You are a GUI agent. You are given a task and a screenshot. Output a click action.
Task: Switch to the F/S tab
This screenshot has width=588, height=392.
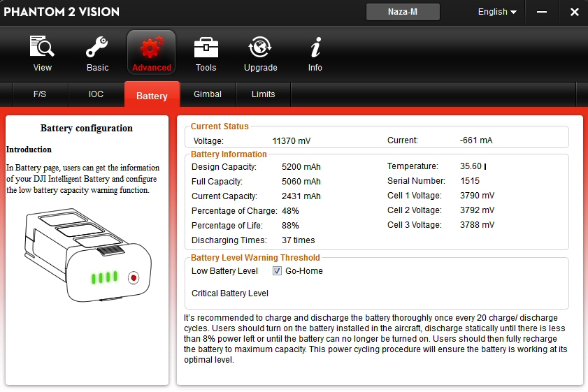click(40, 94)
